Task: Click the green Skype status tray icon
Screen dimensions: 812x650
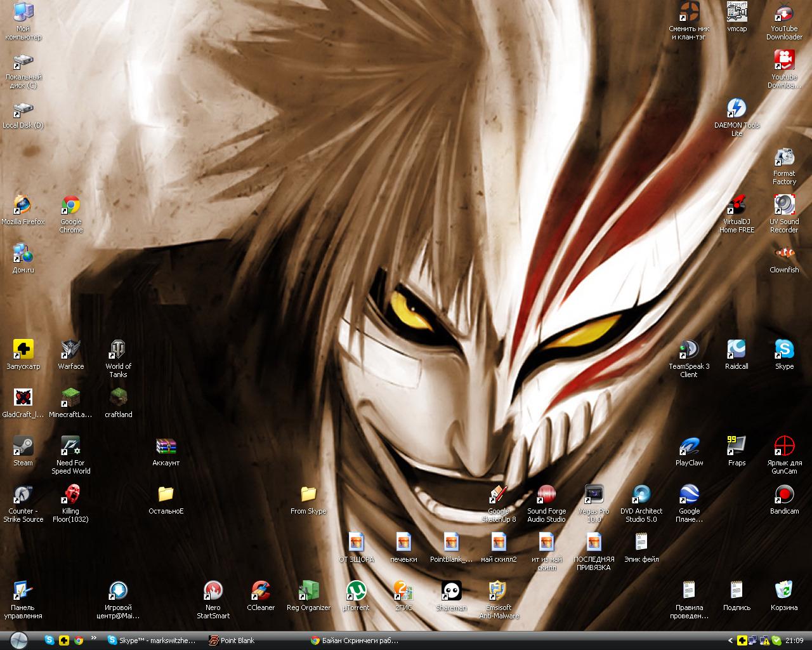Action: pyautogui.click(x=775, y=640)
